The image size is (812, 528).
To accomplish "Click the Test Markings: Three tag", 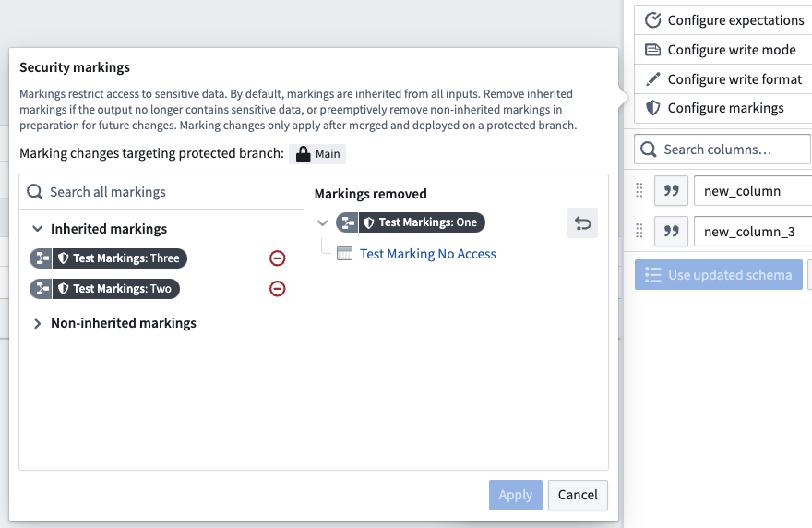I will coord(108,258).
